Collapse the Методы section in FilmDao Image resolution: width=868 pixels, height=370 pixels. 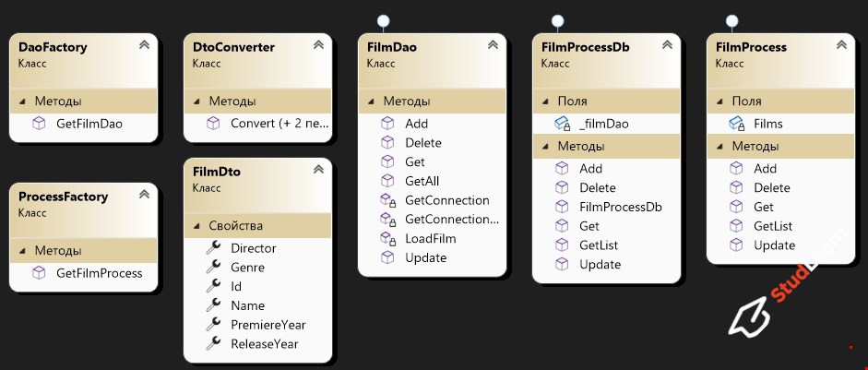[x=371, y=101]
